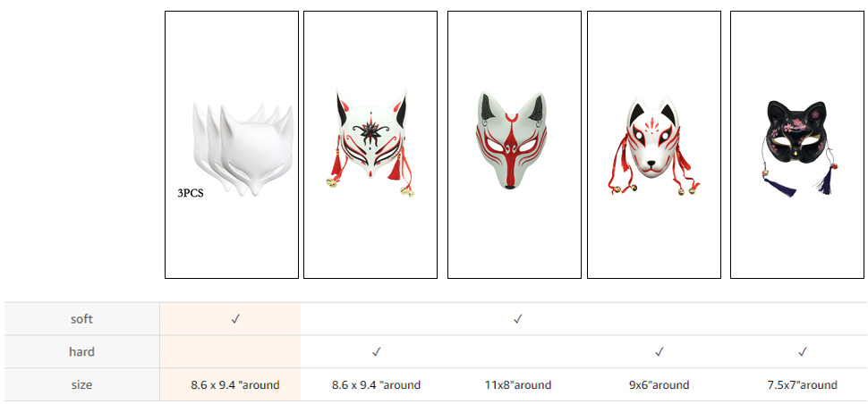Click the 7.5x7"around size value
The width and height of the screenshot is (868, 404).
pyautogui.click(x=803, y=384)
